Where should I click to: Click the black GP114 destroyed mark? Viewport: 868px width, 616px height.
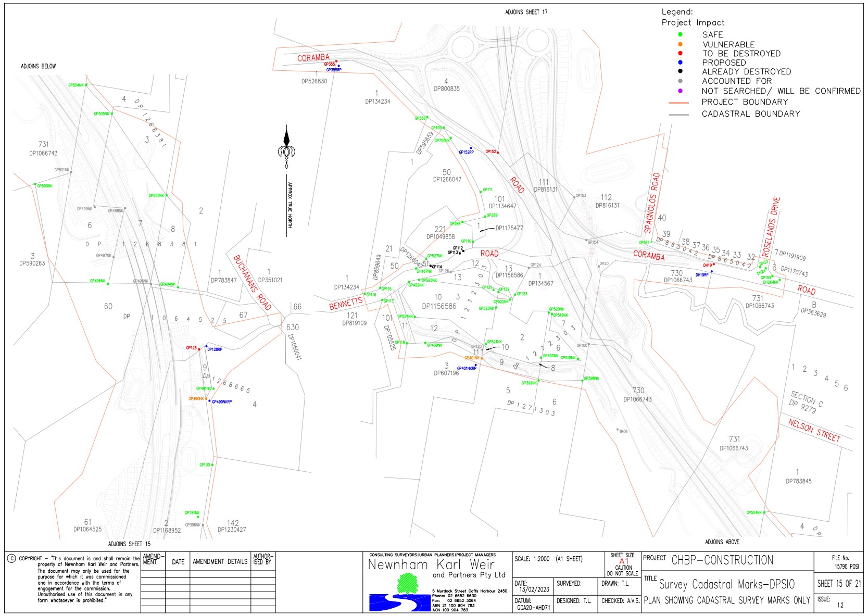coord(431,266)
